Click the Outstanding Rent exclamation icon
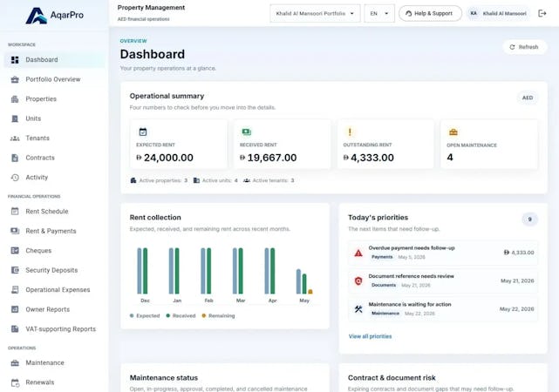Screen dimensions: 559x392 click(x=350, y=132)
